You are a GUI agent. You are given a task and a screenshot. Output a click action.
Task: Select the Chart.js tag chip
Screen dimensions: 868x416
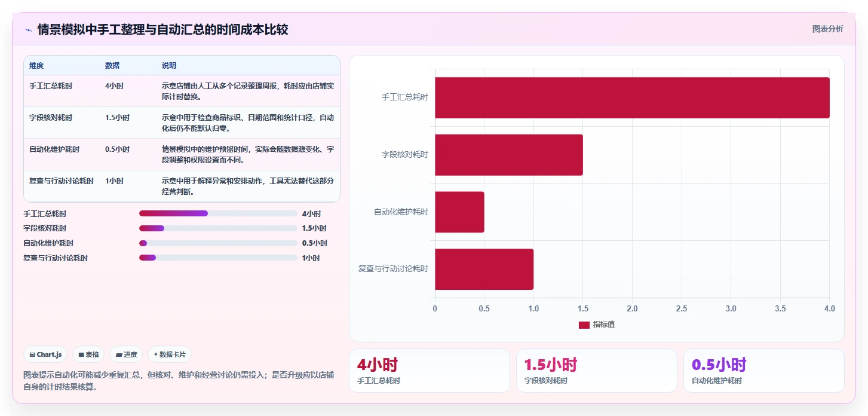click(46, 354)
